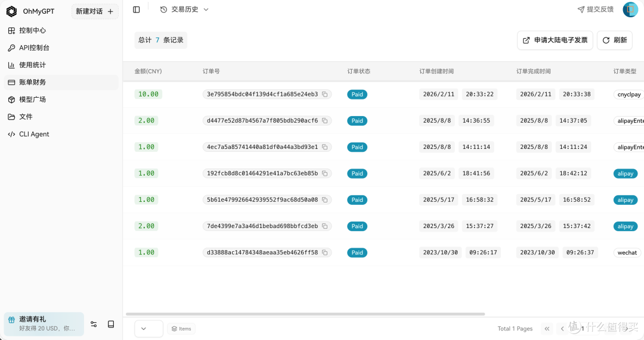Click 提交反馈 link
644x340 pixels.
[x=596, y=10]
